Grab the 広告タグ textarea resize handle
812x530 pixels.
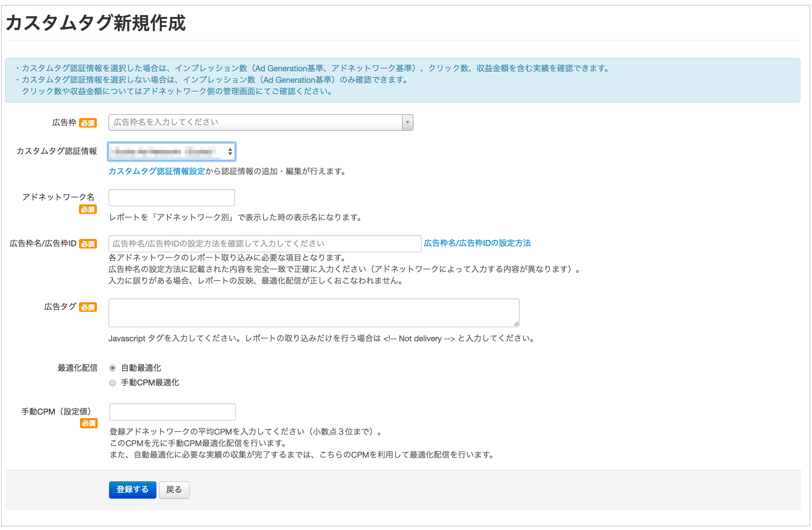(516, 324)
